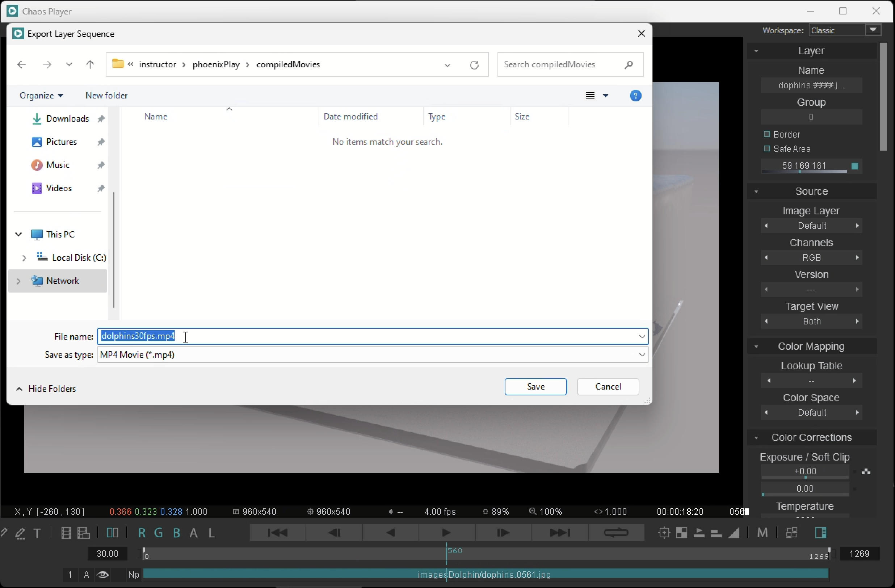This screenshot has height=588, width=895.
Task: Toggle layer visibility eye icon
Action: pos(103,575)
